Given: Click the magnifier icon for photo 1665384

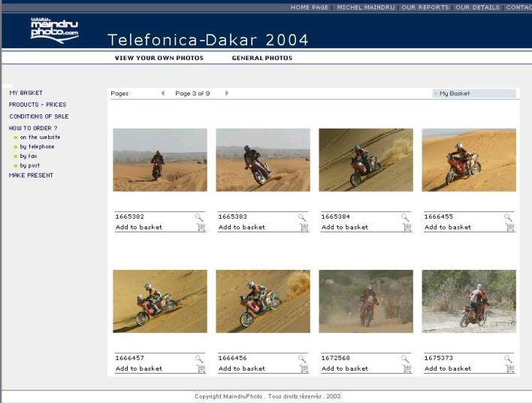Looking at the screenshot, I should point(405,217).
